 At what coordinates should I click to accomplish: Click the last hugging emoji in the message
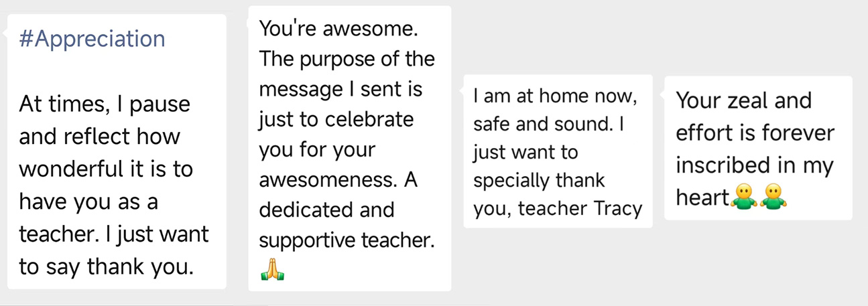(772, 197)
